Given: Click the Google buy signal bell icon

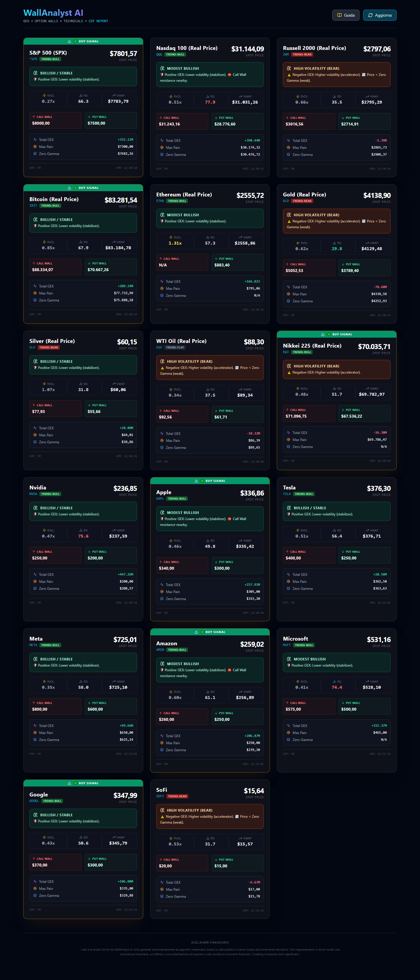Looking at the screenshot, I should point(69,783).
